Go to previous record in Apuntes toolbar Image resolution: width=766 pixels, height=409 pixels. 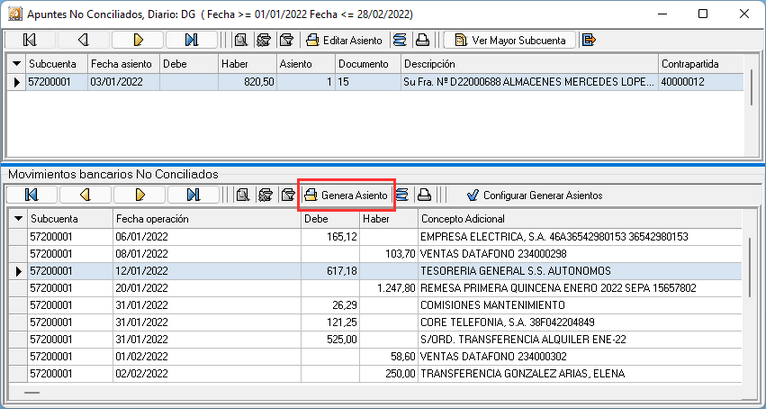[x=84, y=40]
